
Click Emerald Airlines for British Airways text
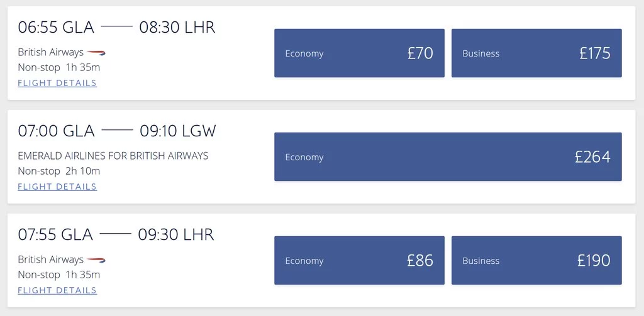pyautogui.click(x=113, y=156)
